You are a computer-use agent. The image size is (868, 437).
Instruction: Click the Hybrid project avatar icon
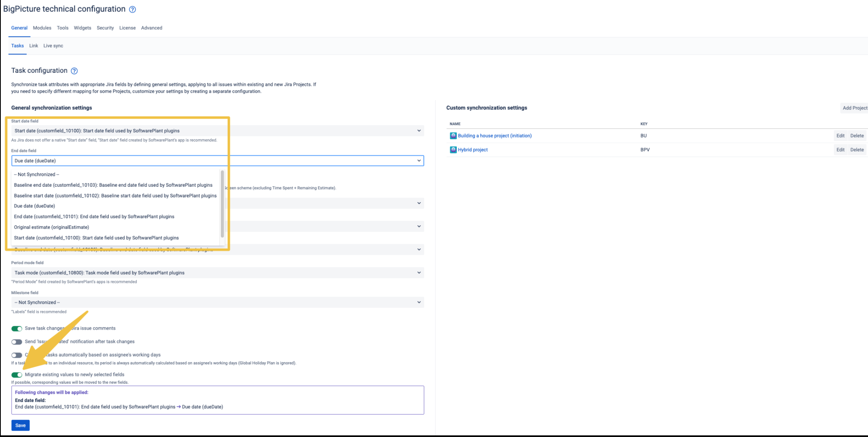(x=453, y=150)
